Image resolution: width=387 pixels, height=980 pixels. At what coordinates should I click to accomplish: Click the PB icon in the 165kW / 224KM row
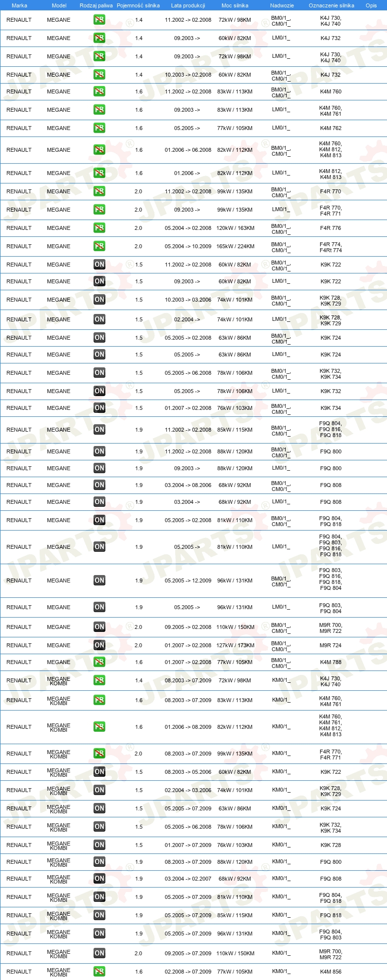pyautogui.click(x=99, y=246)
